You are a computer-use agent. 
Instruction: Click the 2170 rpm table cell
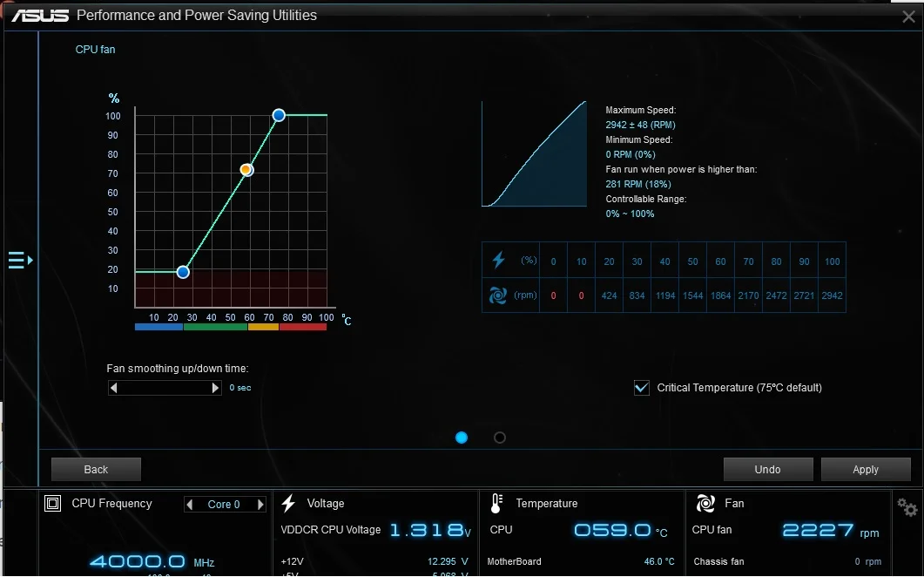748,295
